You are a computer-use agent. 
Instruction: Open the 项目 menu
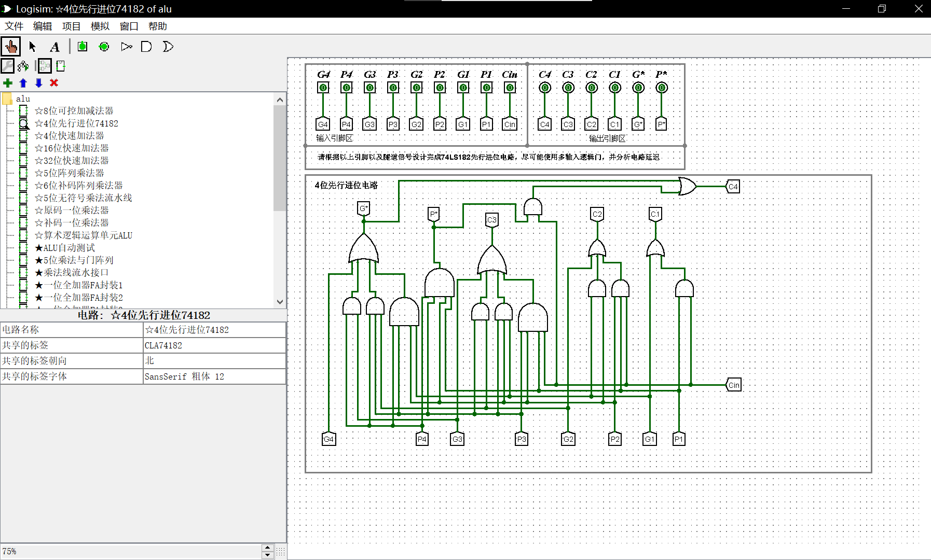coord(71,26)
